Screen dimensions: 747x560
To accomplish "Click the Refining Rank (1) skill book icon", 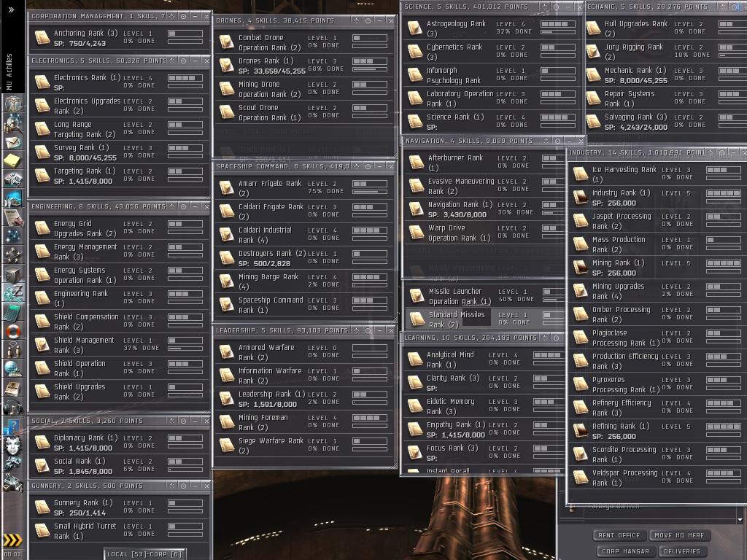I will coord(580,430).
